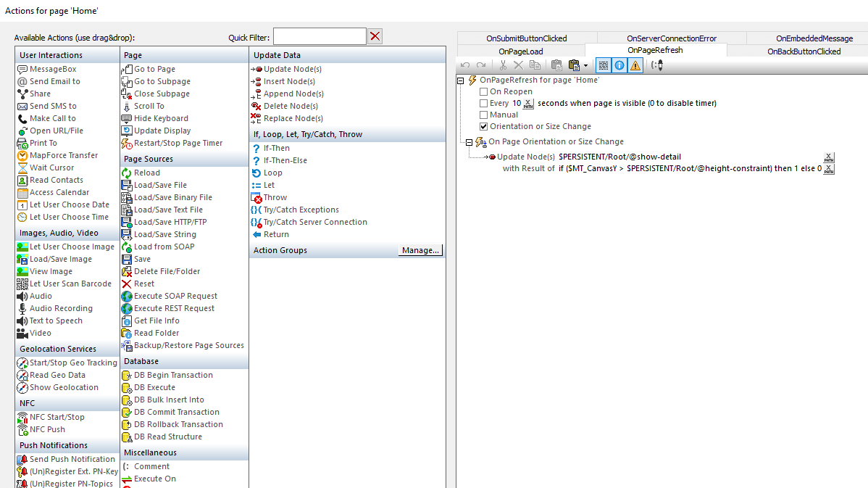Viewport: 868px width, 488px height.
Task: Toggle the blue info toolbar icon
Action: click(x=619, y=65)
